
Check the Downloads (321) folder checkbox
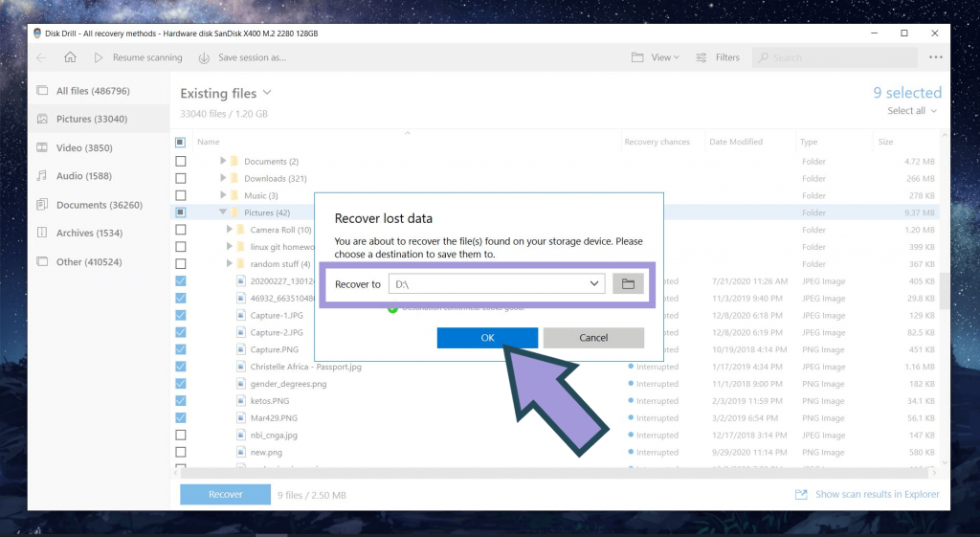pyautogui.click(x=181, y=178)
